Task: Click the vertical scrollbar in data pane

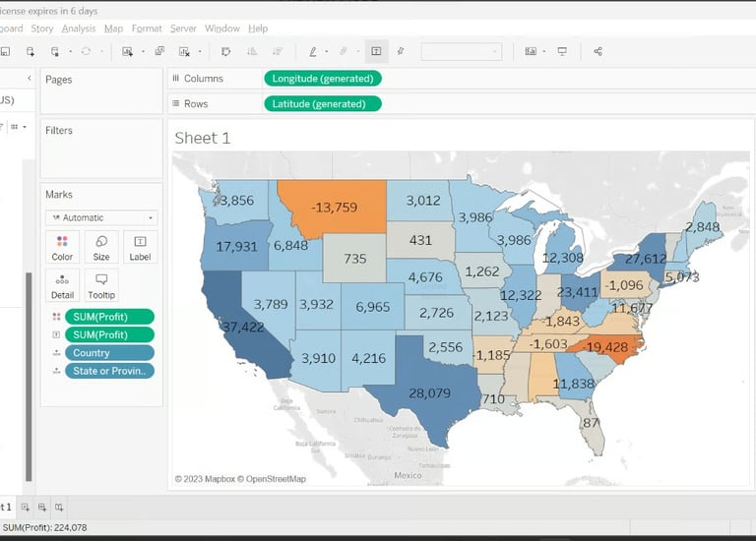Action: click(29, 377)
